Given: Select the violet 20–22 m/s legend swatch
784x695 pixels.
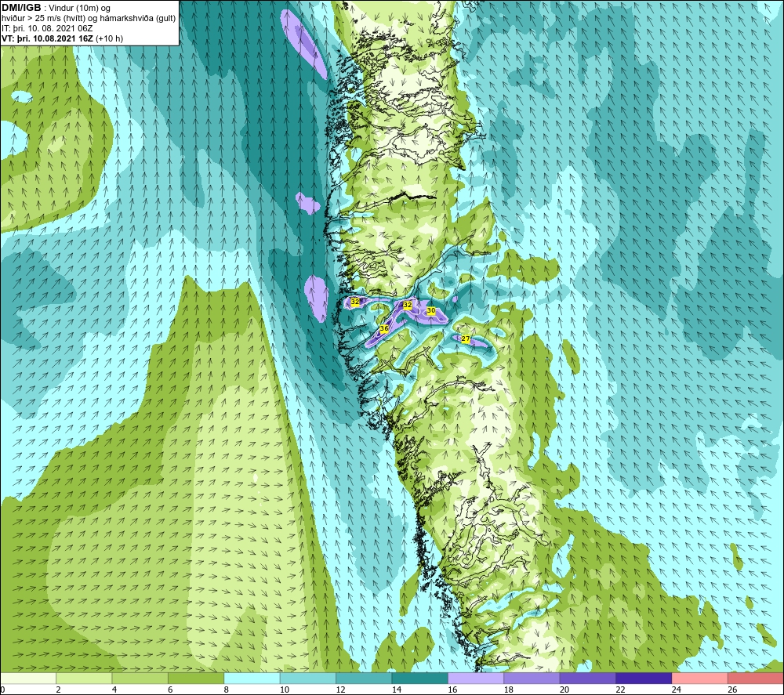Looking at the screenshot, I should [x=588, y=678].
